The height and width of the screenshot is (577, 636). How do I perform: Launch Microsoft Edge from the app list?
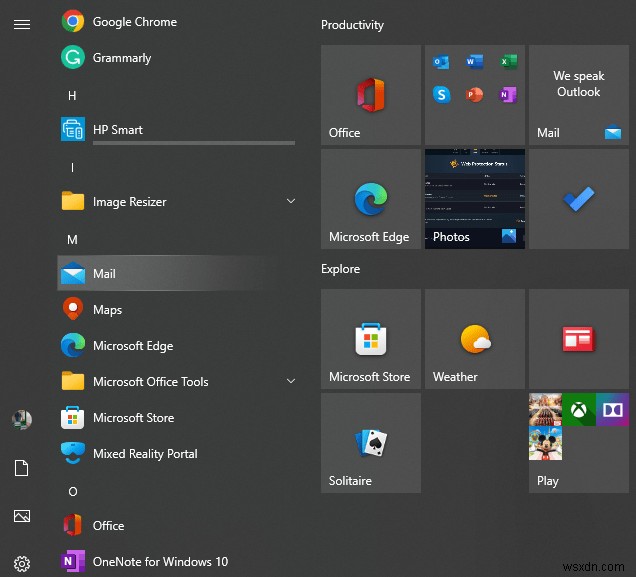coord(178,345)
